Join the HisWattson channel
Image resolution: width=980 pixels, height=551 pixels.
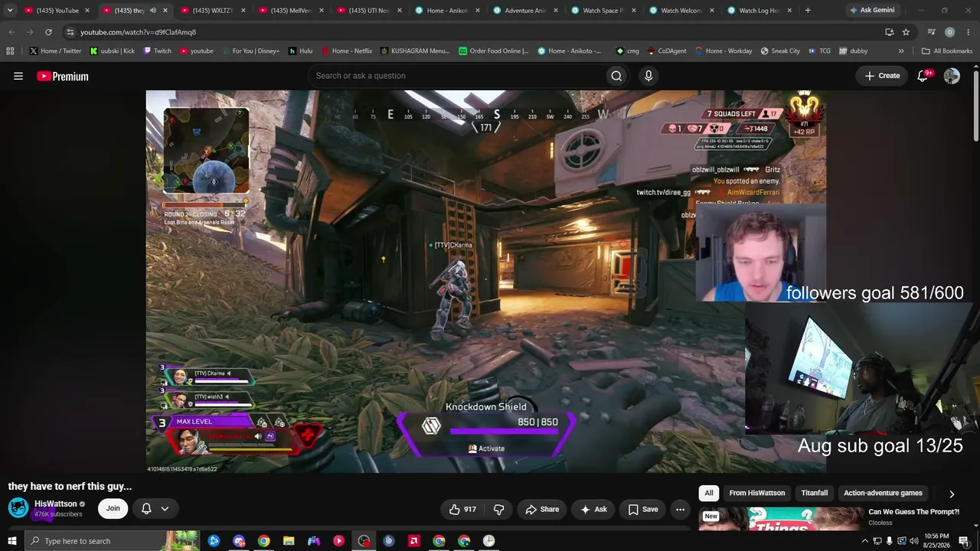[113, 509]
